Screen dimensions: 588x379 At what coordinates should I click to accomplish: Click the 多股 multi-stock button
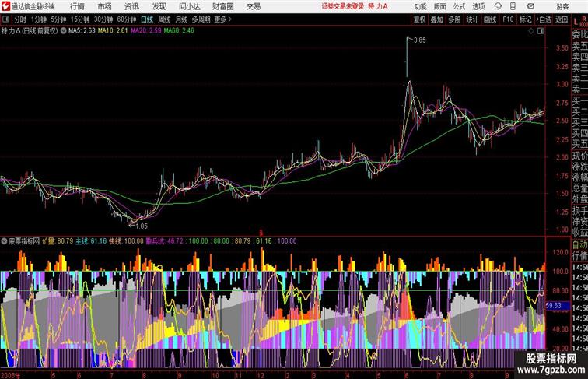point(454,19)
